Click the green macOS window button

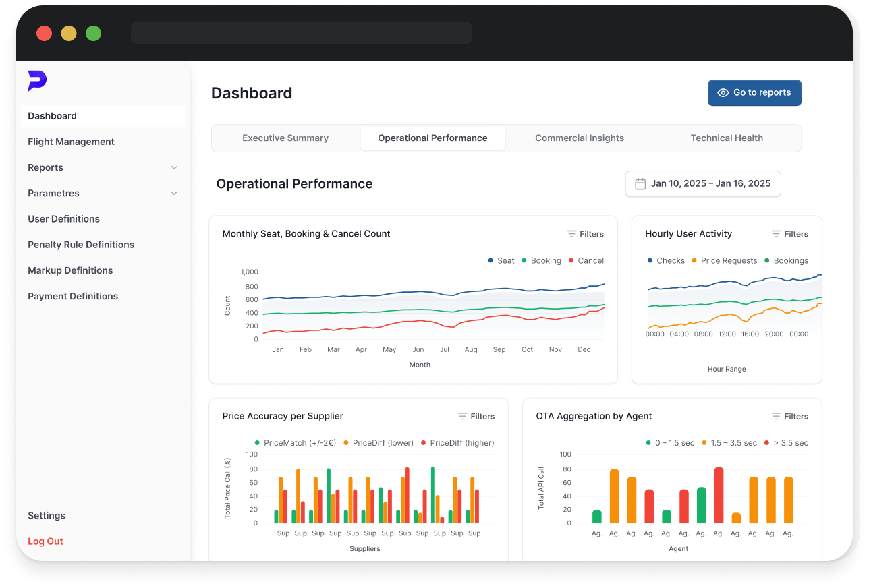93,33
